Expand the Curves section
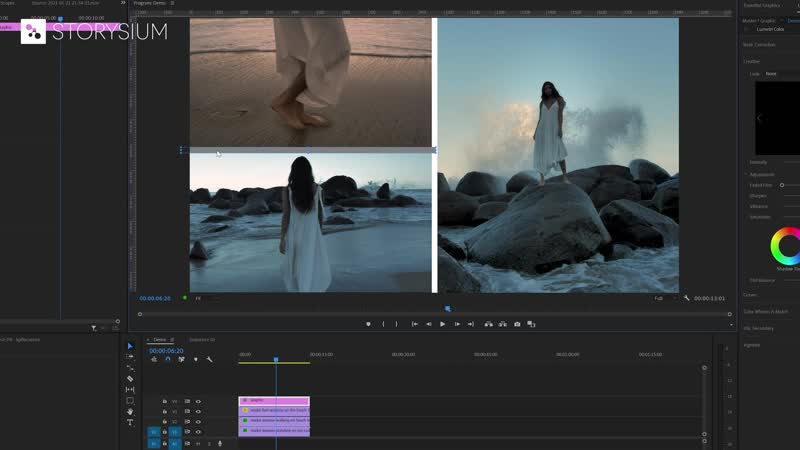 click(x=750, y=295)
